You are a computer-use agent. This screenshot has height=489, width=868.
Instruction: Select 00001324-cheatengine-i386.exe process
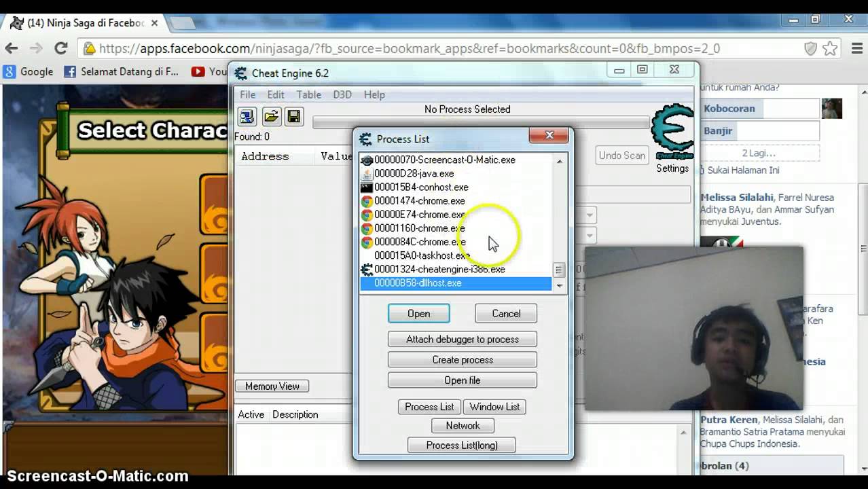(x=456, y=269)
